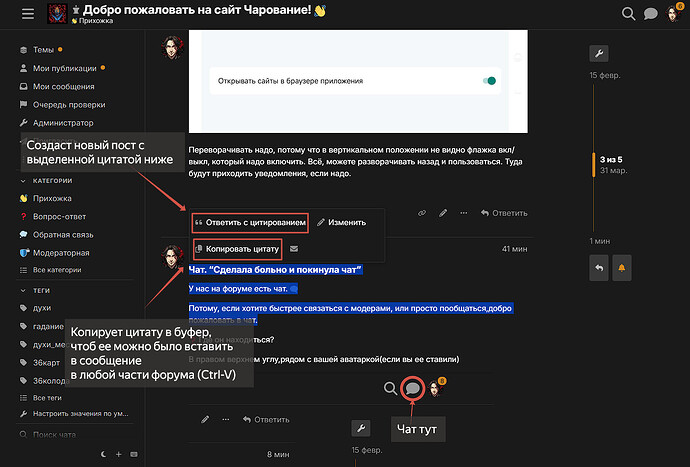Toggle dark mode moon icon in sidebar footer

pyautogui.click(x=104, y=454)
